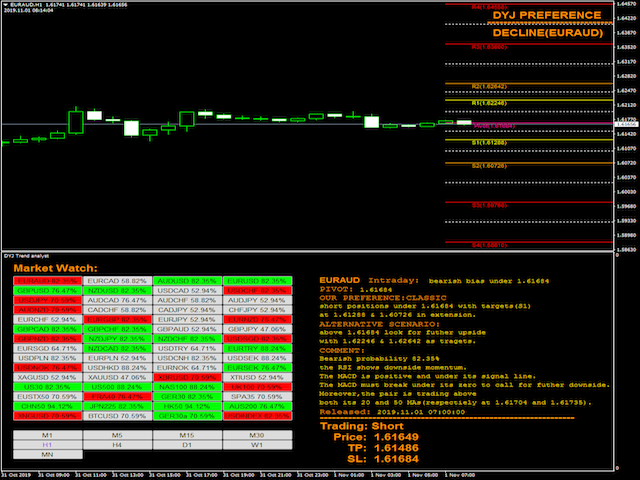This screenshot has width=640, height=480.
Task: Click the EURAUD,H1 chart title arrow
Action: 5,6
